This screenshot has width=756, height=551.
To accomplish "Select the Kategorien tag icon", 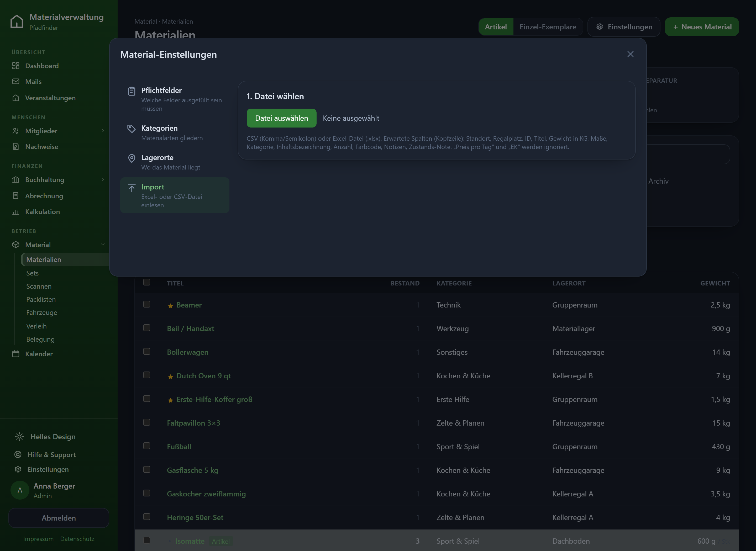I will coord(132,128).
